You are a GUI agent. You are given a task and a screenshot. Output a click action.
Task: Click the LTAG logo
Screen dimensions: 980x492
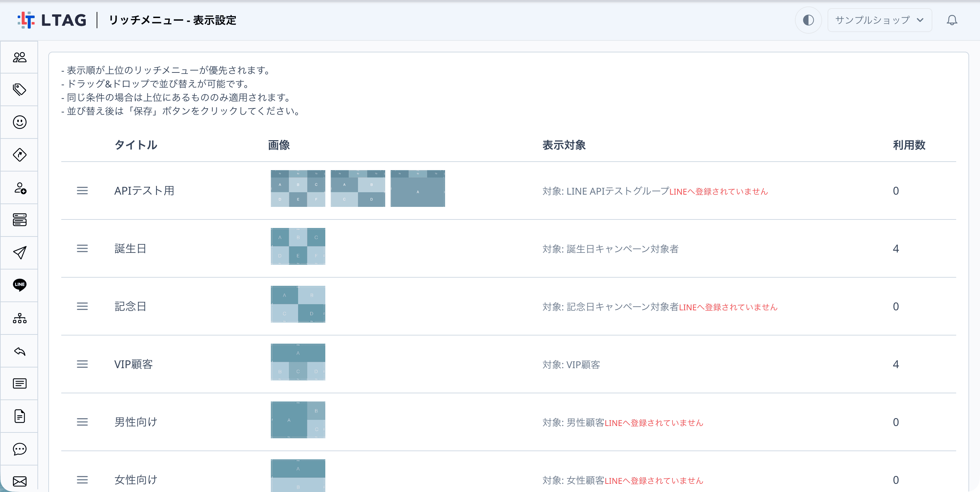pos(52,20)
